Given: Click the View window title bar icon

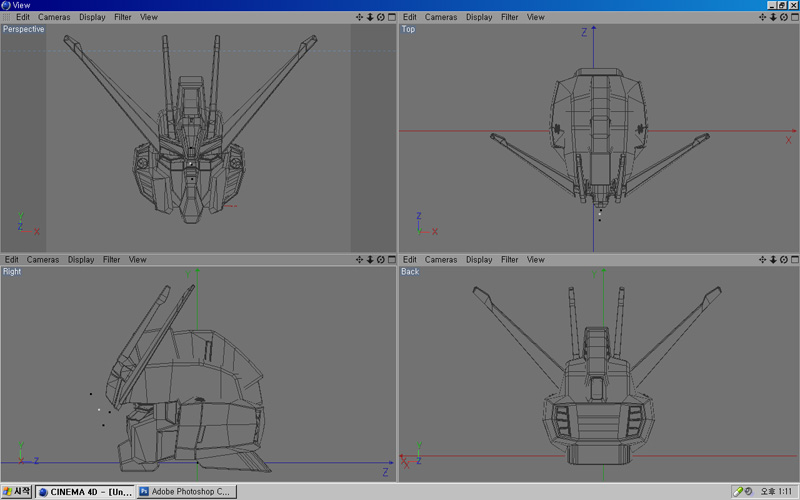Looking at the screenshot, I should coord(6,5).
